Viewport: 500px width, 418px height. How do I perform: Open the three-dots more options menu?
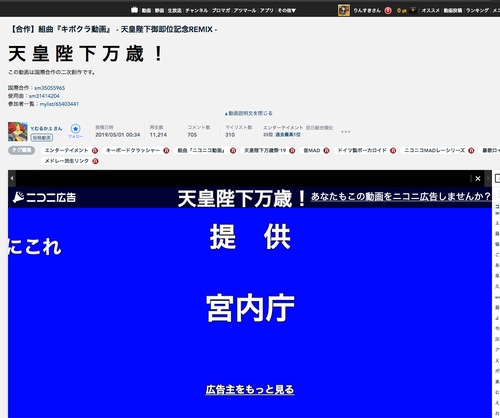click(346, 132)
